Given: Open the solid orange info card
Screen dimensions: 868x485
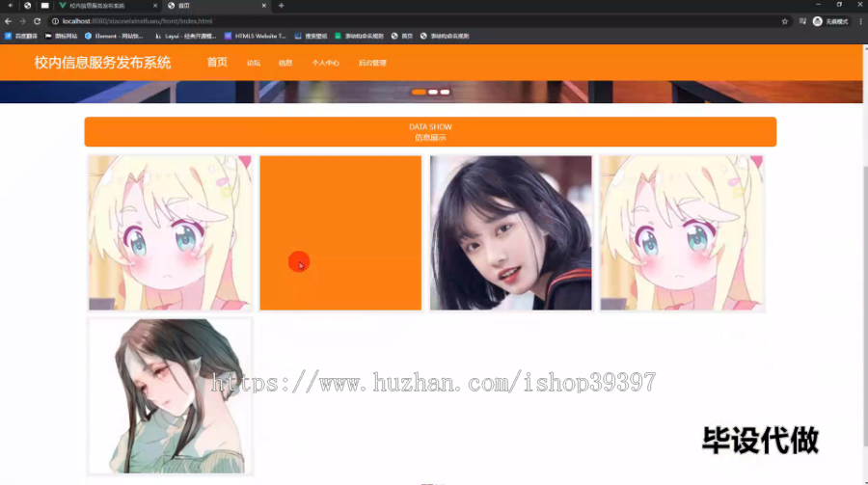Looking at the screenshot, I should [x=340, y=232].
